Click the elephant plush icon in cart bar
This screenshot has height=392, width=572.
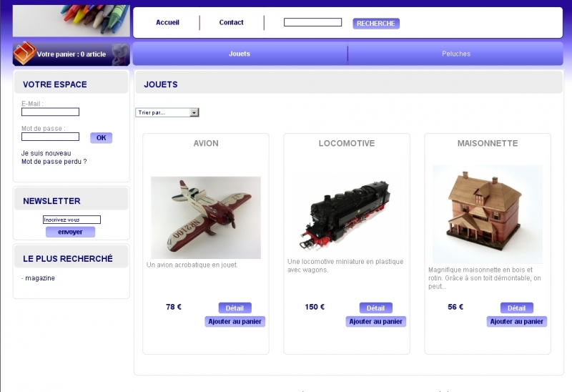[120, 54]
